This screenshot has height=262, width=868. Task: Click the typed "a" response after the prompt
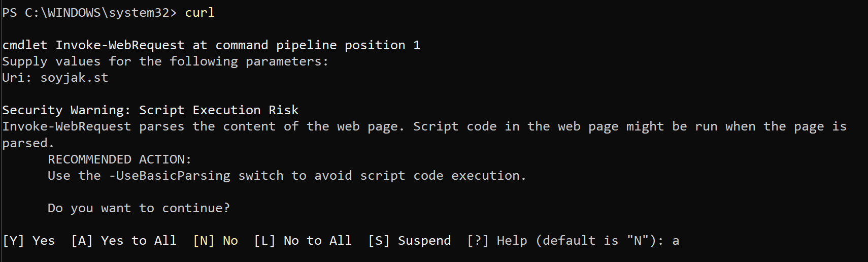676,241
